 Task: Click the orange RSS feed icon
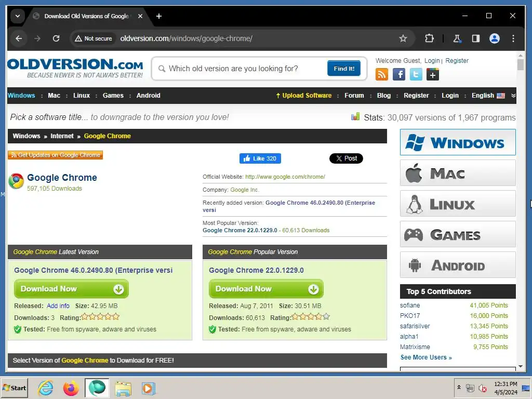click(x=382, y=74)
